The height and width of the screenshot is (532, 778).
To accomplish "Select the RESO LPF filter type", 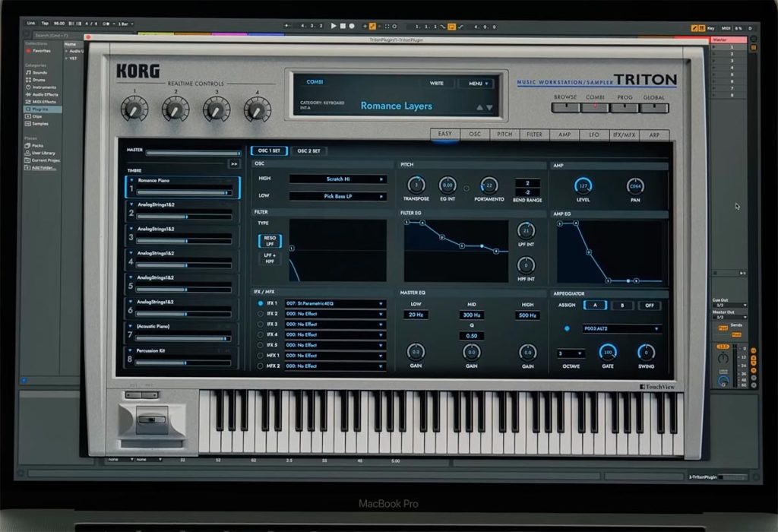I will 270,241.
